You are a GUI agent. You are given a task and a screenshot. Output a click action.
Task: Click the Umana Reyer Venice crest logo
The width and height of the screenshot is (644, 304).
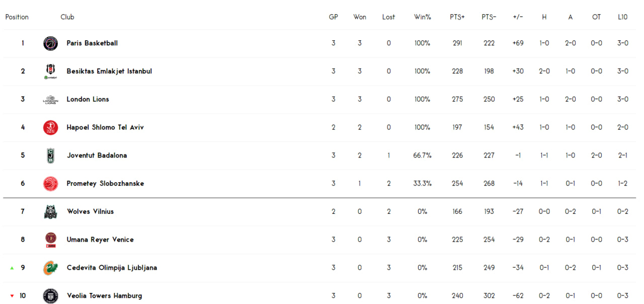point(50,240)
